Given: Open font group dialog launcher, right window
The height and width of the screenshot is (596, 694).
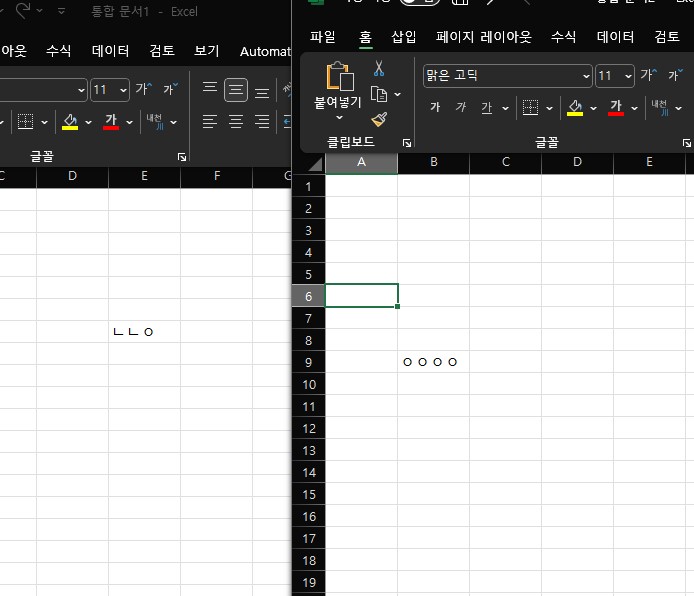Looking at the screenshot, I should click(686, 142).
